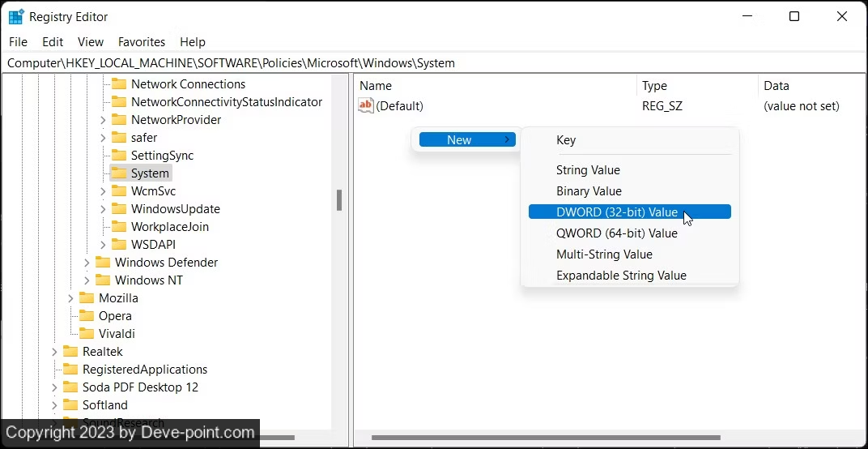Click the RegisteredApplications folder icon
The height and width of the screenshot is (449, 868).
[70, 370]
